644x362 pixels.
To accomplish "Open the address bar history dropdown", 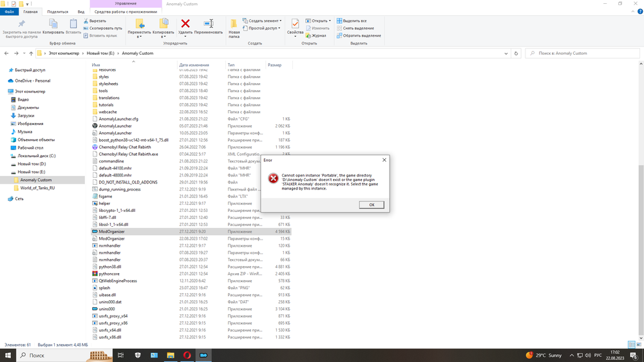I will click(x=506, y=53).
